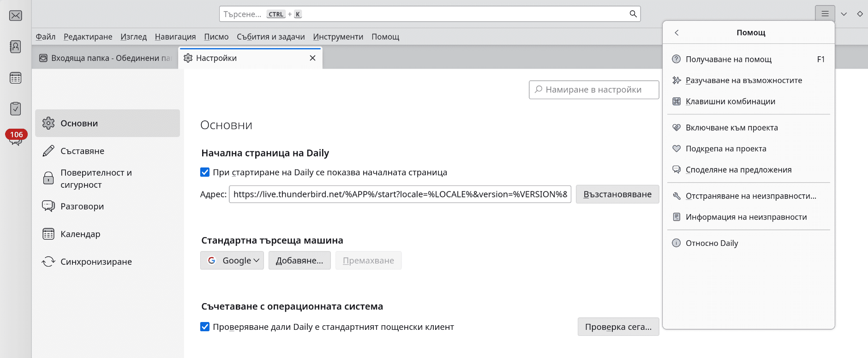The width and height of the screenshot is (868, 358).
Task: Go back using the Помощ panel arrow
Action: [x=677, y=33]
